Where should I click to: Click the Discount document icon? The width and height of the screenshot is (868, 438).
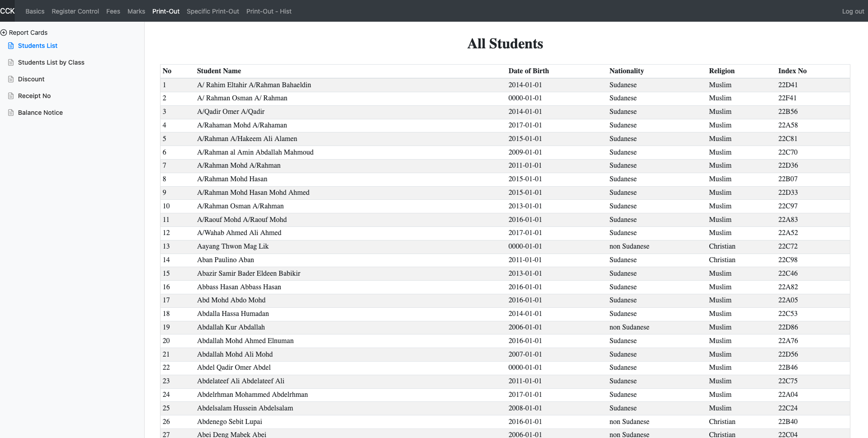11,79
